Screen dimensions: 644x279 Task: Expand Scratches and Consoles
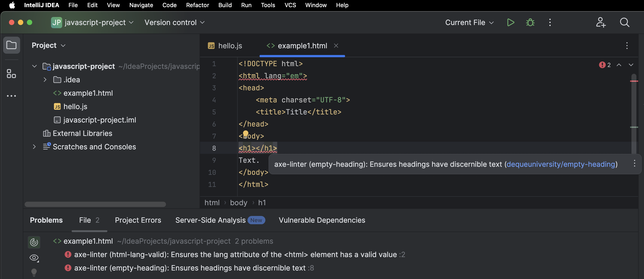[34, 147]
